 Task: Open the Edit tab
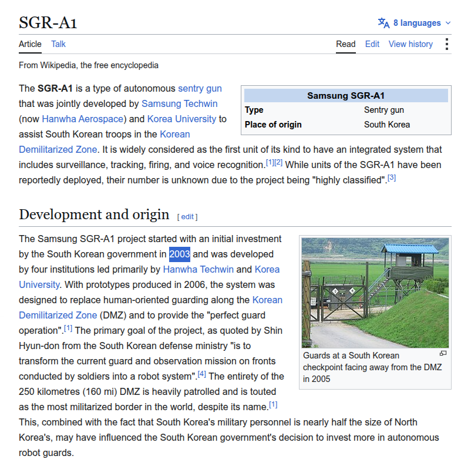tap(372, 44)
